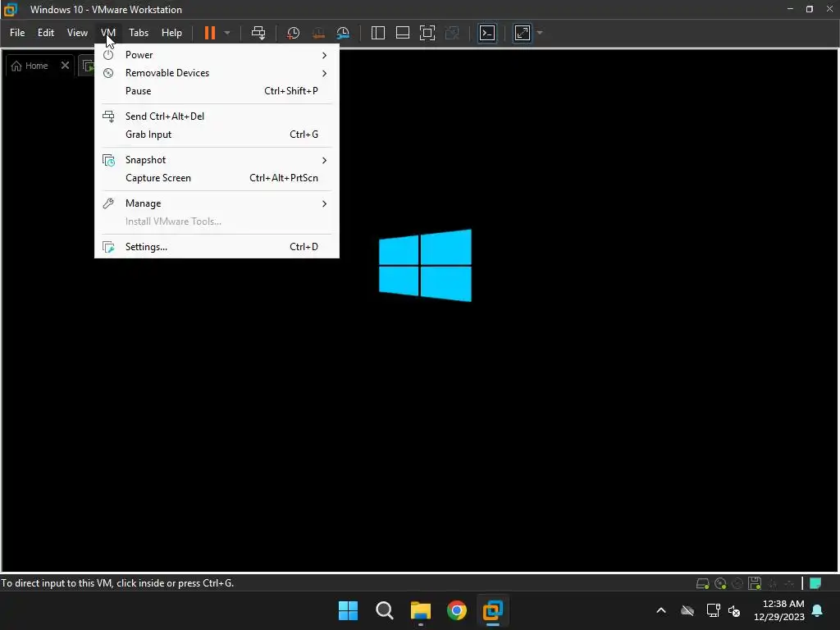The height and width of the screenshot is (630, 840).
Task: Click the floppy drive status icon
Action: (x=755, y=583)
